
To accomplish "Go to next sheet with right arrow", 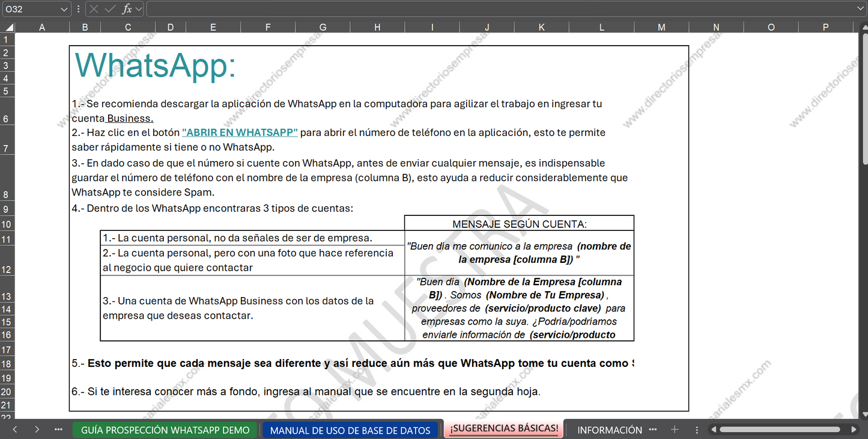I will click(37, 430).
